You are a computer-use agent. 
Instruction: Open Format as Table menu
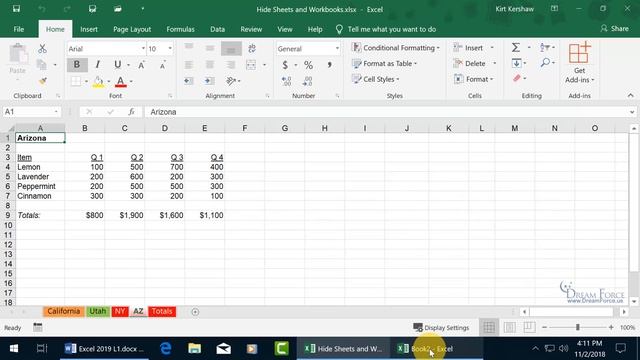[x=384, y=64]
